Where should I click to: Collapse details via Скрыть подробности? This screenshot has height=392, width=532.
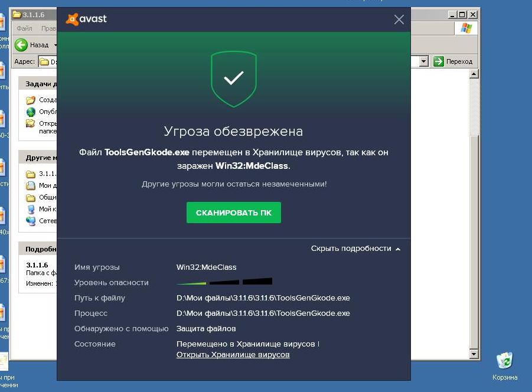click(x=355, y=249)
